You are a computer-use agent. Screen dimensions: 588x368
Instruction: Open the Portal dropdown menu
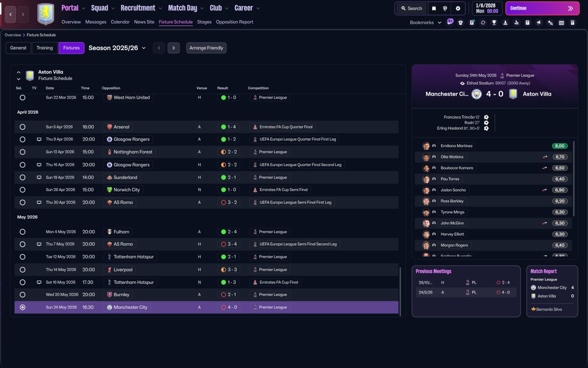tap(73, 8)
